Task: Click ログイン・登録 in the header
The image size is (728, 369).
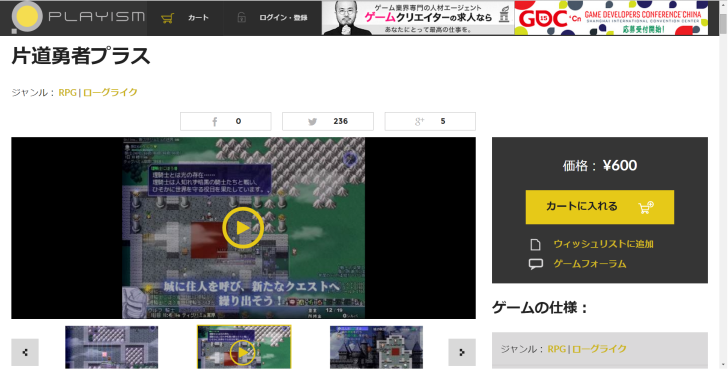Action: click(x=283, y=18)
